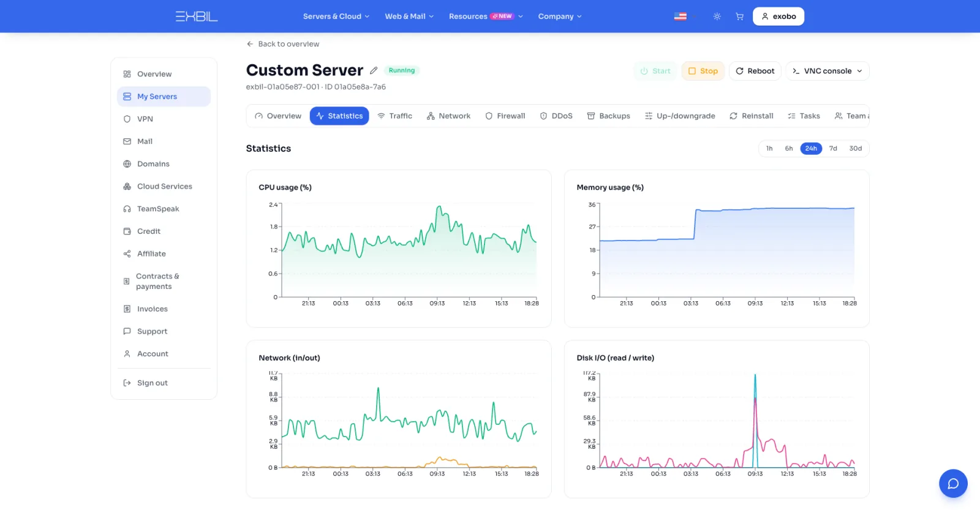The height and width of the screenshot is (510, 980).
Task: Select the 24h time range
Action: point(811,149)
